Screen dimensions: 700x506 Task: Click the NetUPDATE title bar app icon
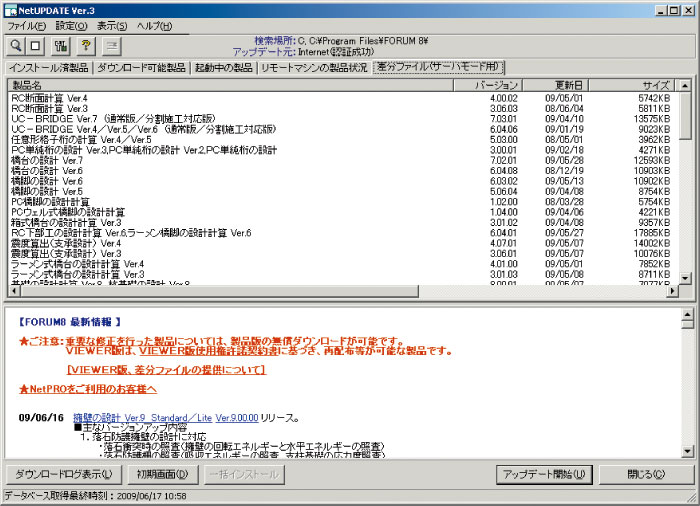click(10, 10)
